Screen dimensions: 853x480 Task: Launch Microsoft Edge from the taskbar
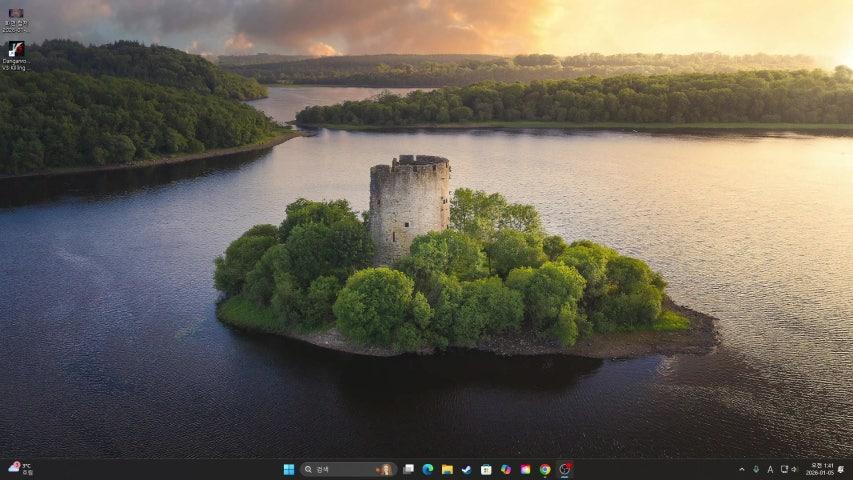(428, 469)
